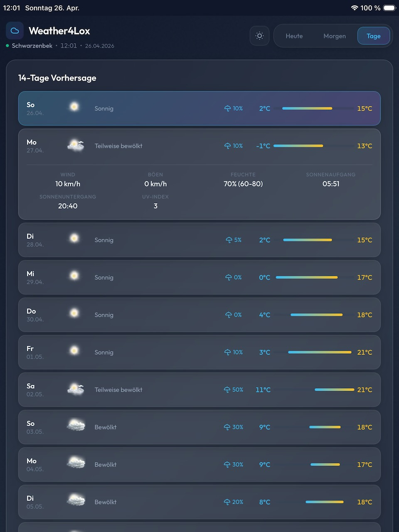Click the partly cloudy icon for Monday 27.04.
Screen dimensions: 399x532
[x=76, y=145]
